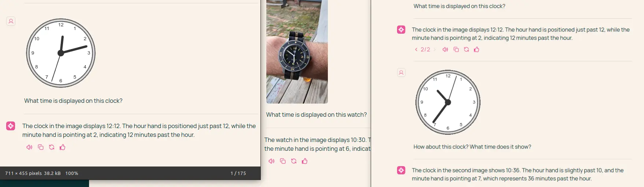644x187 pixels.
Task: Click the regenerate icon in the left panel's 12:12 reply
Action: pos(52,147)
